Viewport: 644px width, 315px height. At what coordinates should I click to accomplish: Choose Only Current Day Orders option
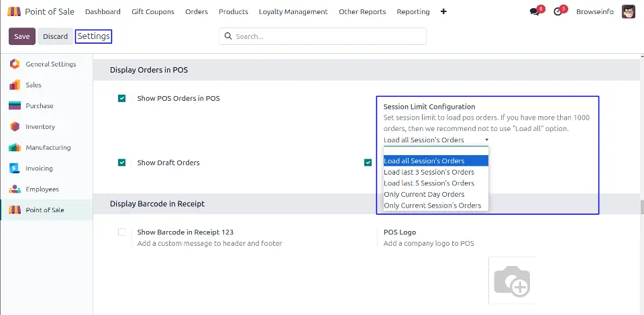pos(436,194)
